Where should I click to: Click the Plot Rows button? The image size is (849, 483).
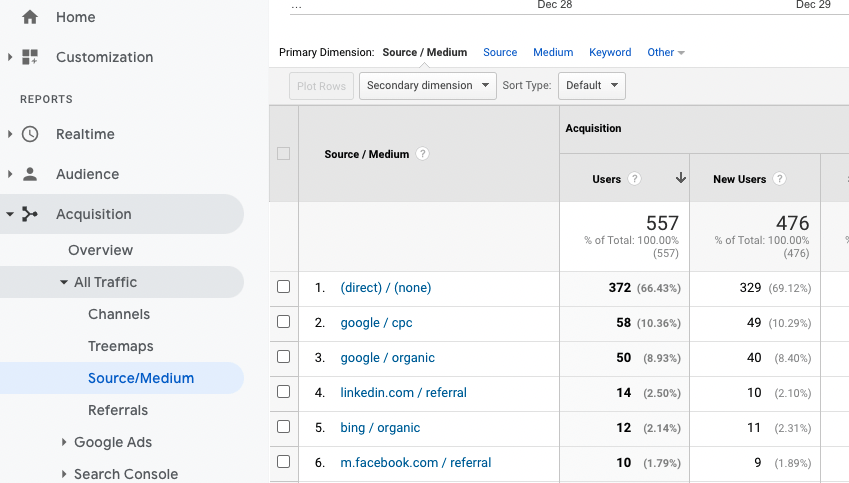321,86
